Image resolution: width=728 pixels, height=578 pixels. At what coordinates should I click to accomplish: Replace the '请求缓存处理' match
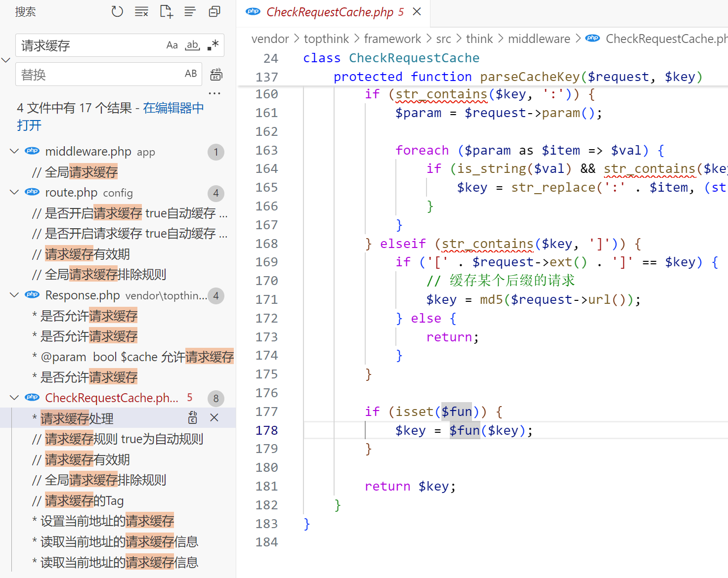[193, 418]
